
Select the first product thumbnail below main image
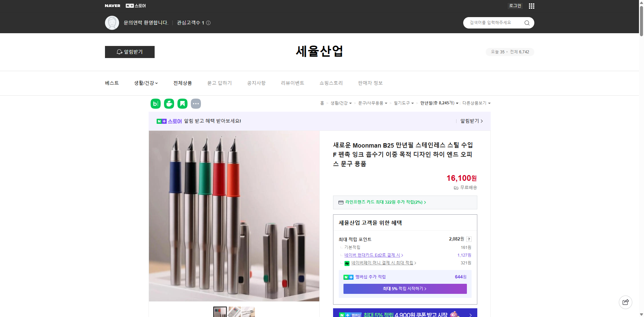tap(220, 312)
